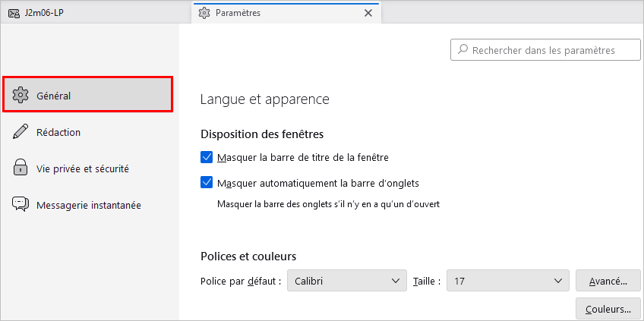This screenshot has height=321, width=644.
Task: Click the gear icon in Paramètres tab
Action: (x=204, y=13)
